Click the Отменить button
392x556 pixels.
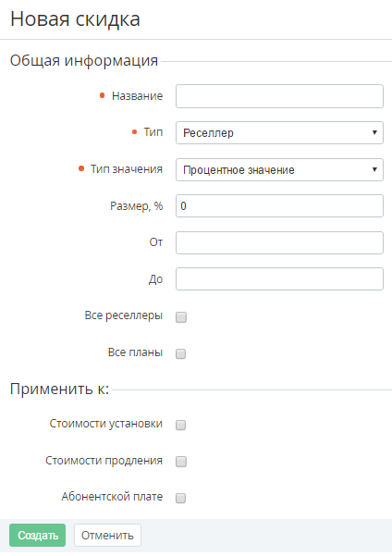tap(107, 535)
